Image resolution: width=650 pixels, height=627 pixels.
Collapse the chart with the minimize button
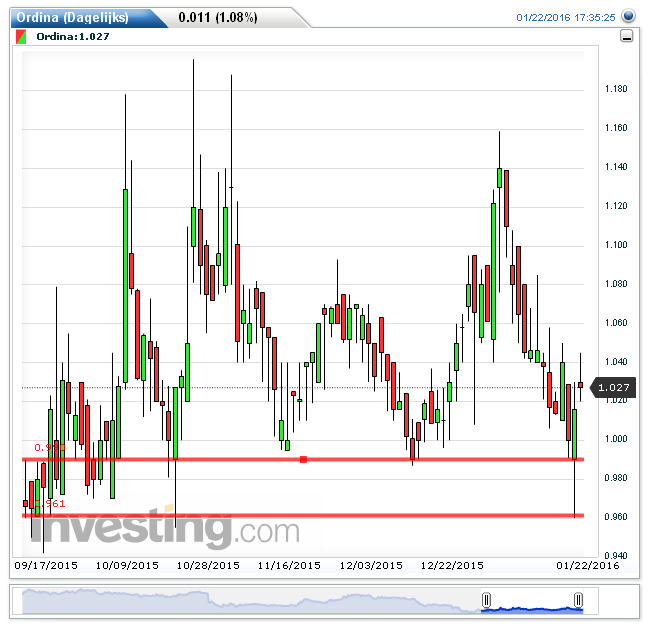[626, 36]
